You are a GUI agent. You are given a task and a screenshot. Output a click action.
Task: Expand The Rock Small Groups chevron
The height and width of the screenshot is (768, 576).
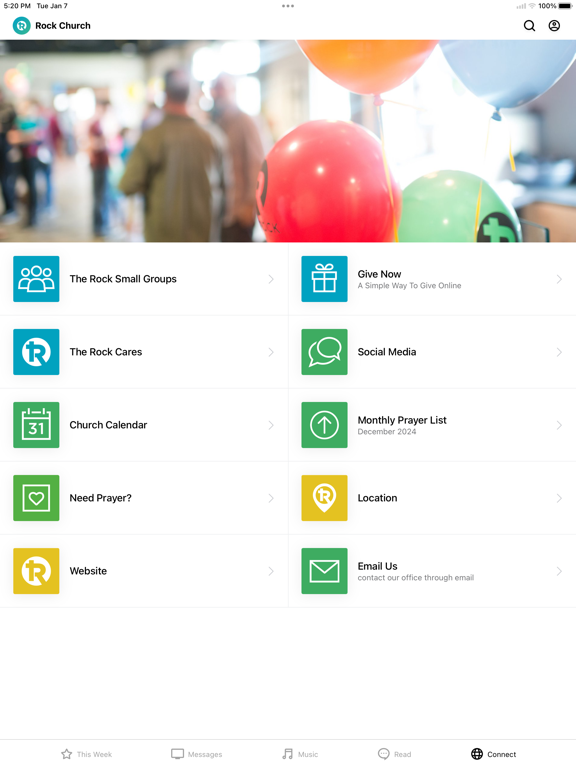(x=271, y=279)
